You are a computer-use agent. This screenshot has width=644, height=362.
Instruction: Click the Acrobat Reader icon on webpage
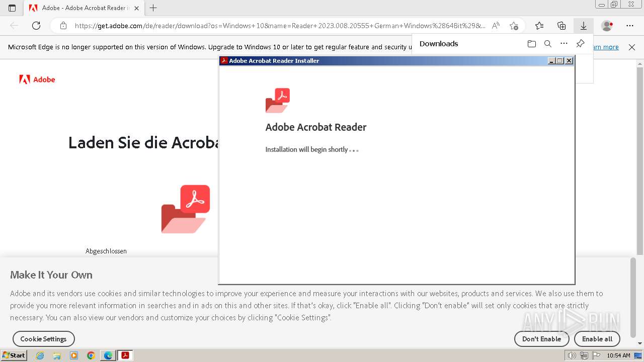tap(186, 209)
